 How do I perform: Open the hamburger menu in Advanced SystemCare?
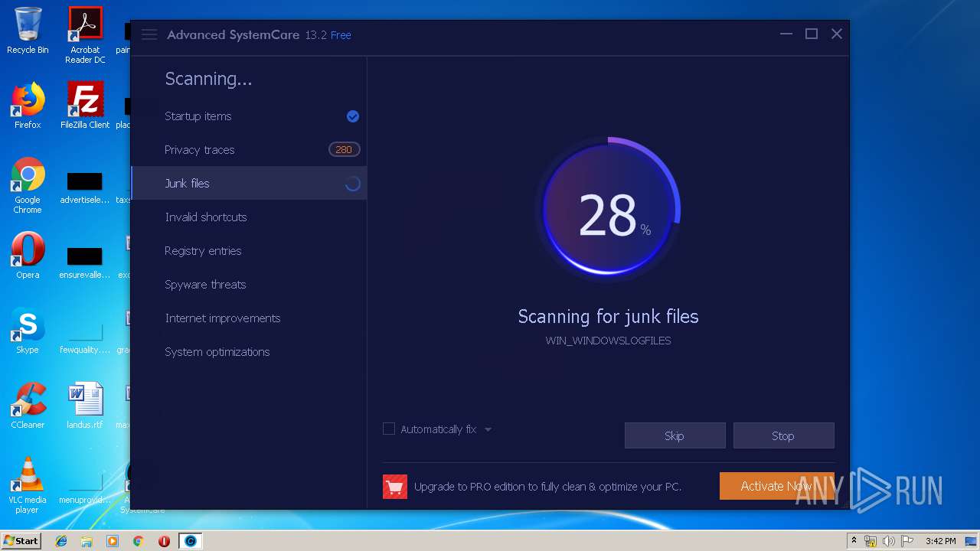click(149, 34)
